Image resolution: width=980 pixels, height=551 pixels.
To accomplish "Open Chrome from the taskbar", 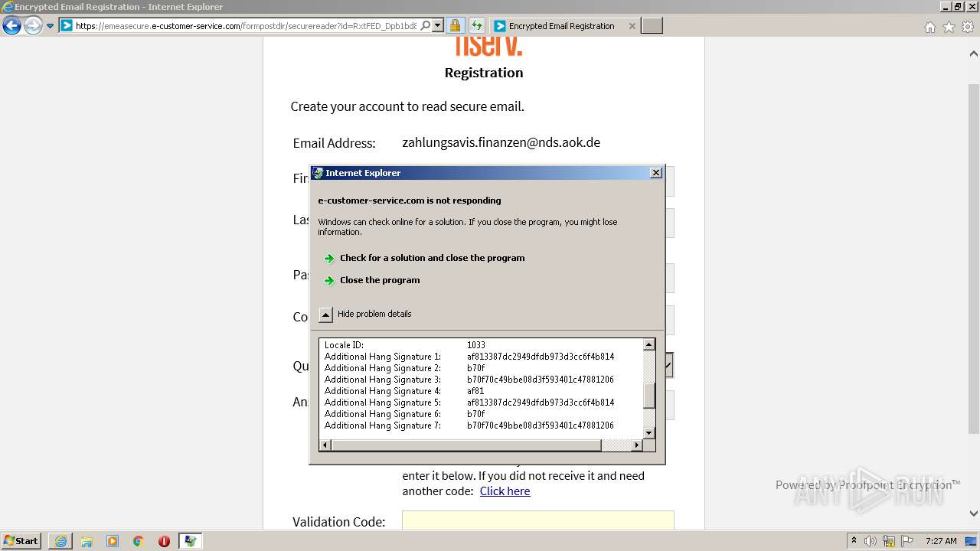I will point(139,541).
